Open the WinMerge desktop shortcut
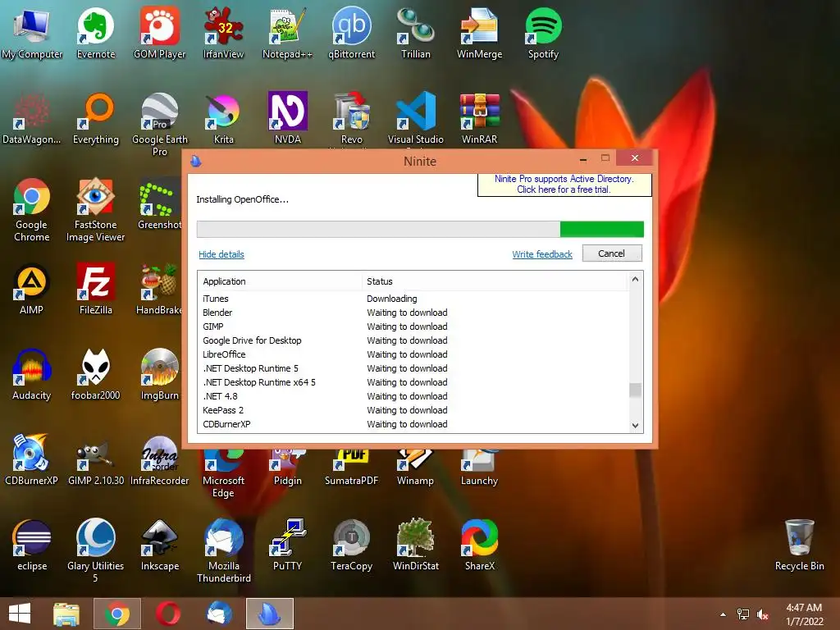The height and width of the screenshot is (630, 840). (x=479, y=33)
